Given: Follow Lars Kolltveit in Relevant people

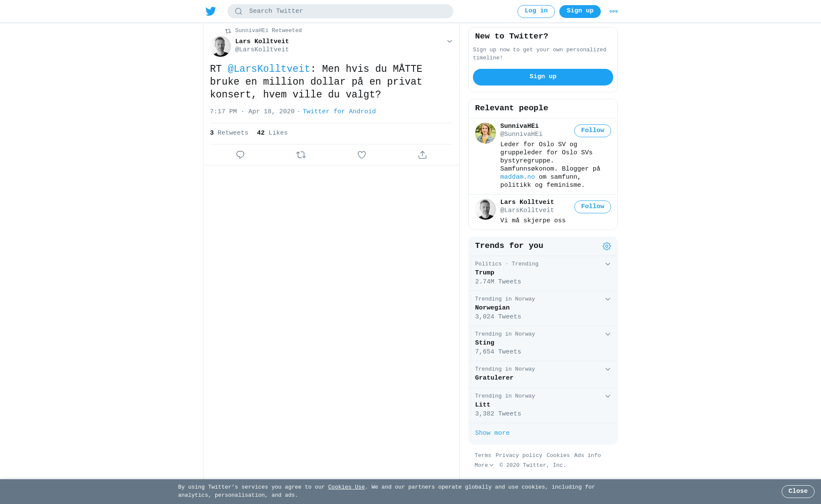Looking at the screenshot, I should coord(593,207).
